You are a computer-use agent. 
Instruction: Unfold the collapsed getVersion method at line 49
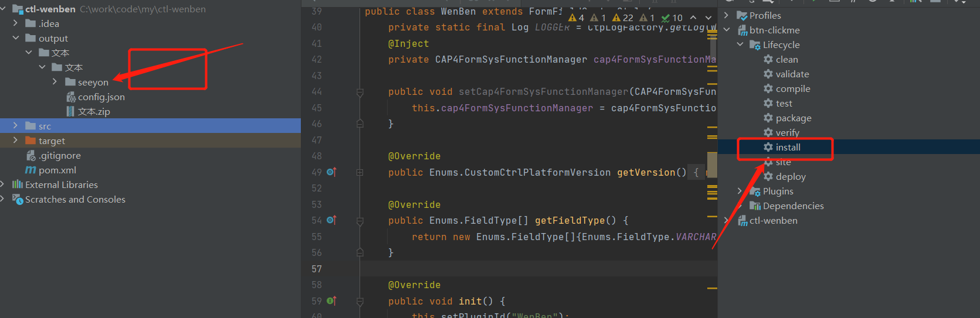pos(360,172)
